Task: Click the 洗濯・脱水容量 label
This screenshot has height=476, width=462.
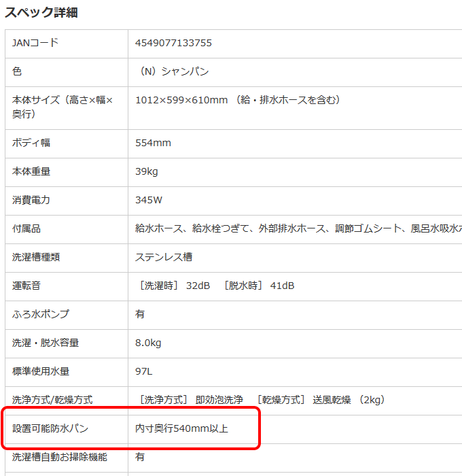Action: click(46, 343)
